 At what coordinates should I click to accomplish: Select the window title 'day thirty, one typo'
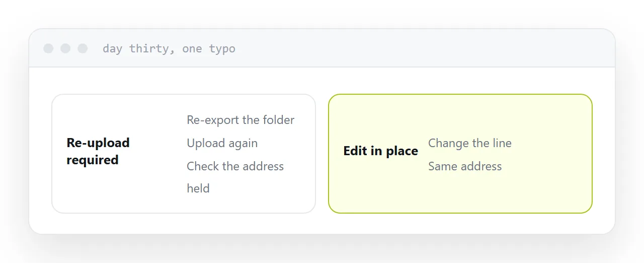(x=169, y=49)
